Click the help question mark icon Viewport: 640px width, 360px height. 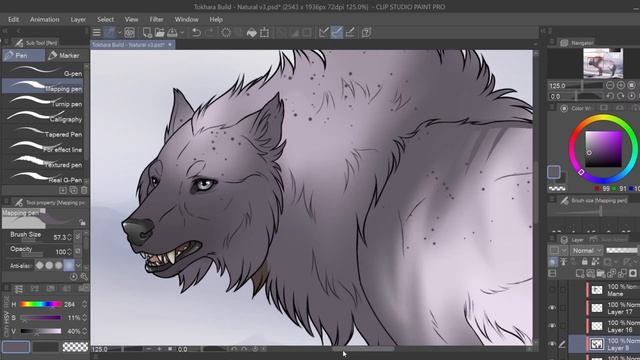(x=367, y=33)
